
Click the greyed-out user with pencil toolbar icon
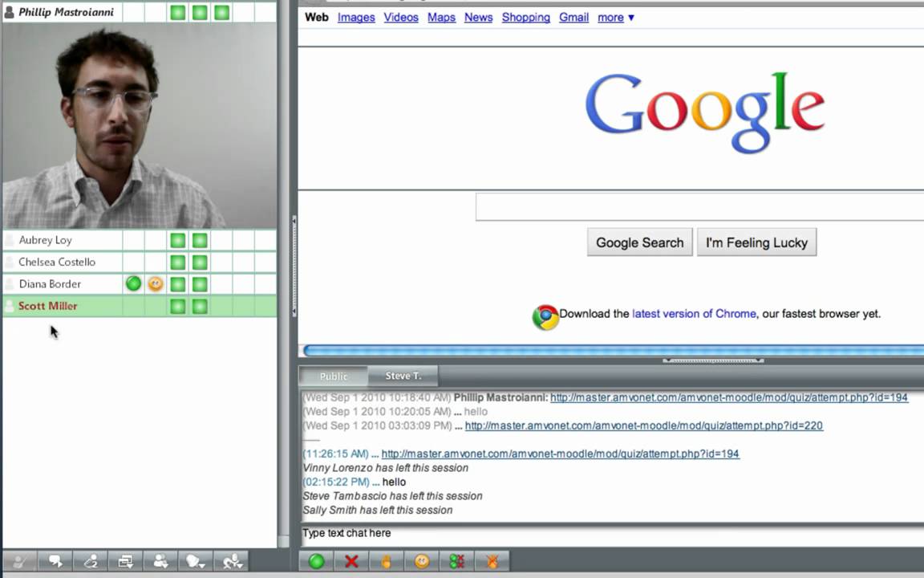20,561
